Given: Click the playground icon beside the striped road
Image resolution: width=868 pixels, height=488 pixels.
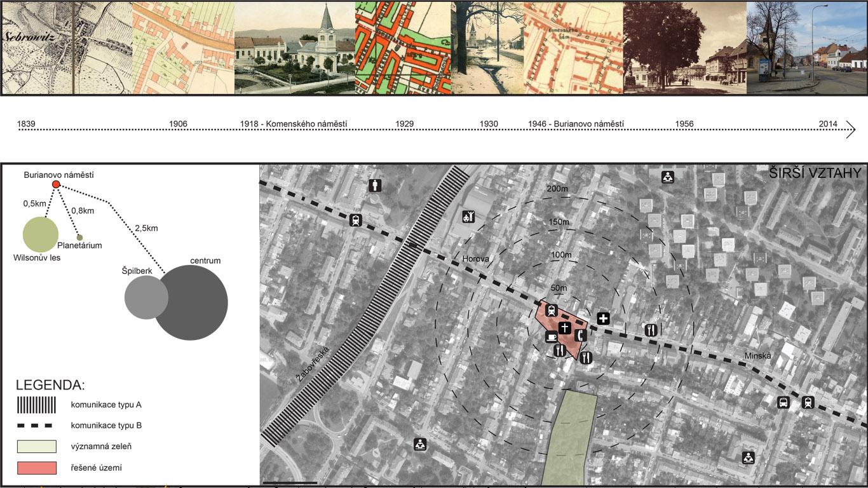Looking at the screenshot, I should point(468,217).
